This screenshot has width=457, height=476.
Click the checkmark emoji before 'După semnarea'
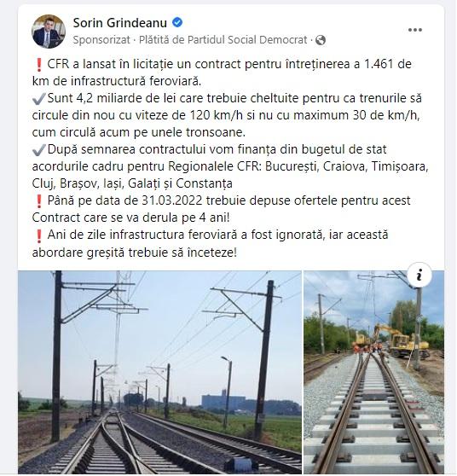[39, 149]
